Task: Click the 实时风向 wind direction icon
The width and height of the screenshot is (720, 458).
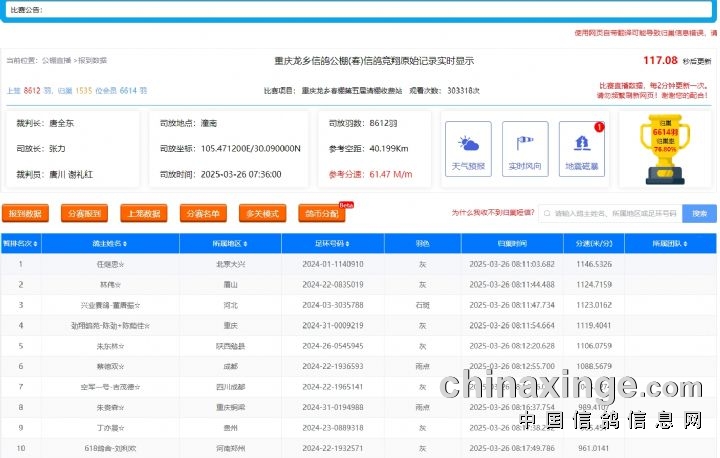Action: [524, 150]
